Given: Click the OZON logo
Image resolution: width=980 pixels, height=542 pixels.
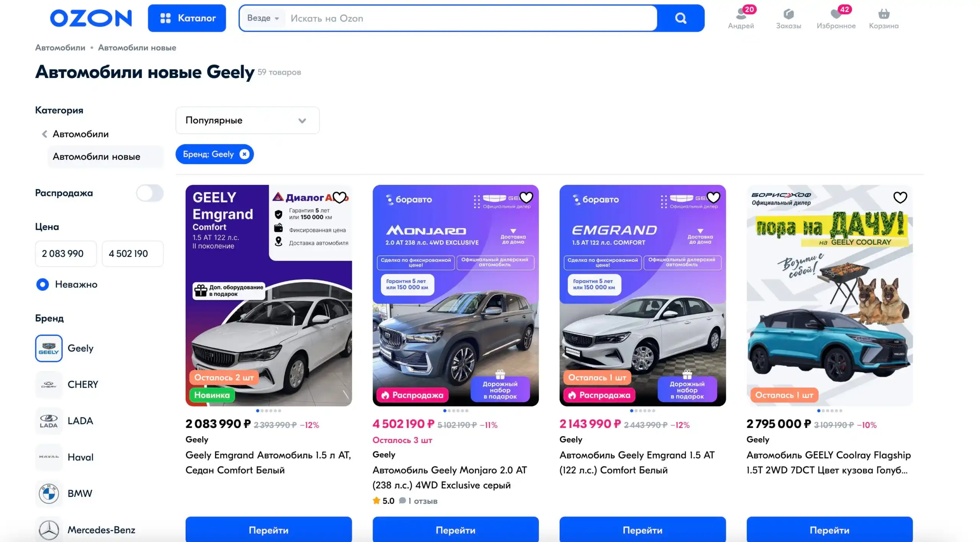Looking at the screenshot, I should point(91,18).
